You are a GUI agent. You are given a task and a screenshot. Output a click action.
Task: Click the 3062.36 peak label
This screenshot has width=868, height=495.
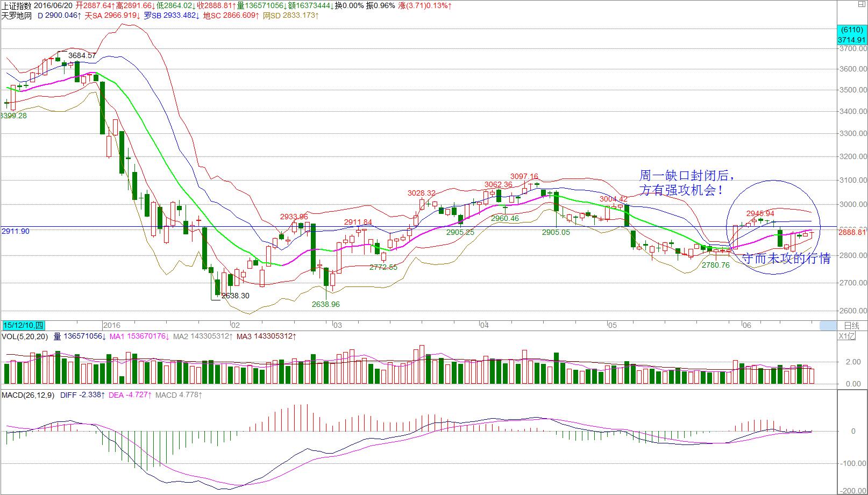pyautogui.click(x=499, y=184)
